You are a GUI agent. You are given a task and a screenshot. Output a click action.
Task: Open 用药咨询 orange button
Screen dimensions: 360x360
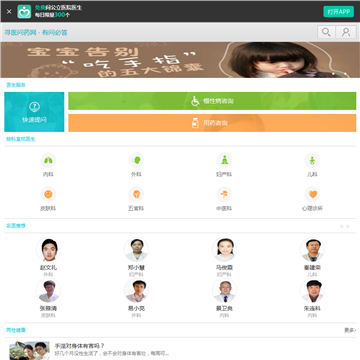(x=212, y=123)
